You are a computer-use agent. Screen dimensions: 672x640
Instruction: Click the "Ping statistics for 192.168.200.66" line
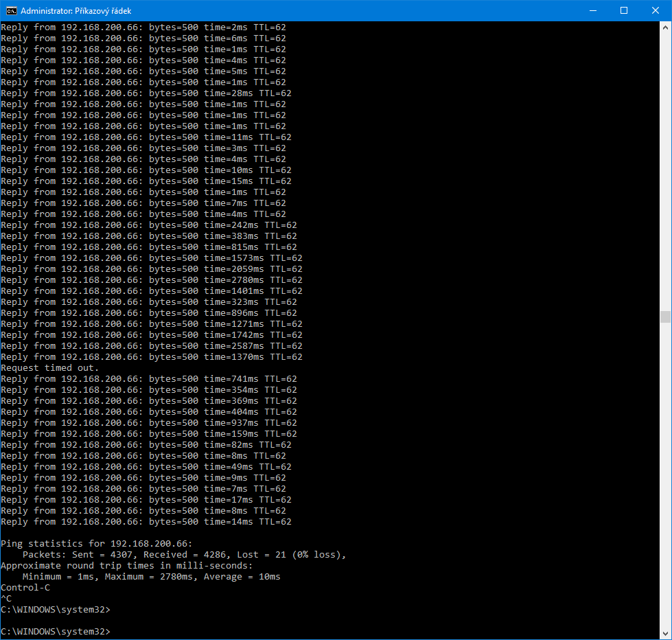click(x=97, y=544)
